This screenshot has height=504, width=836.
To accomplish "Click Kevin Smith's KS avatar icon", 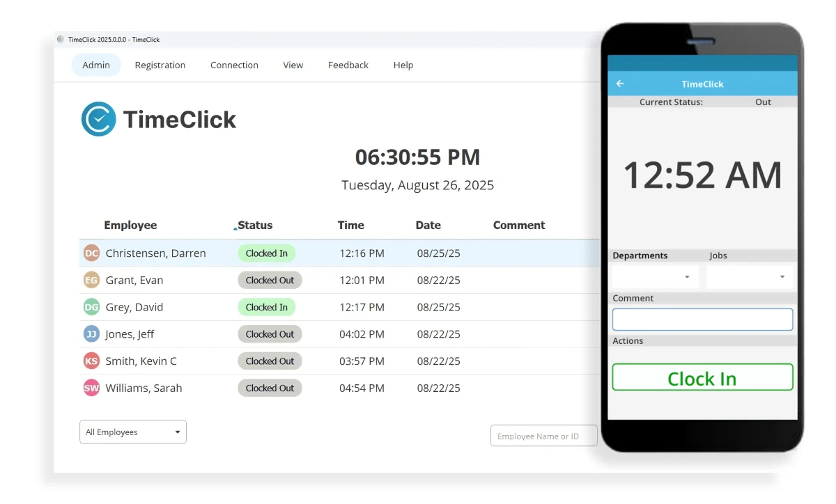I will click(x=91, y=361).
